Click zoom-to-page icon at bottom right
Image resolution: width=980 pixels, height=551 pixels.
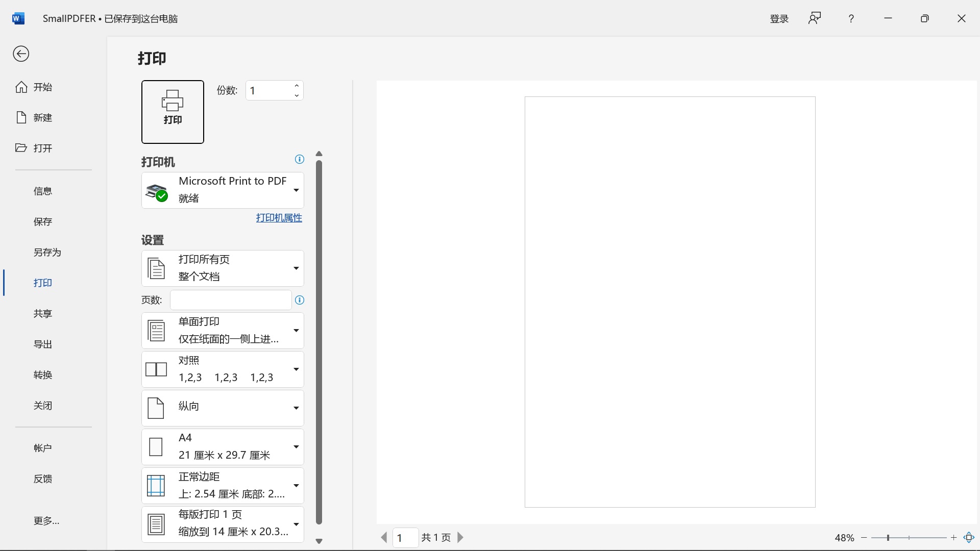coord(969,537)
